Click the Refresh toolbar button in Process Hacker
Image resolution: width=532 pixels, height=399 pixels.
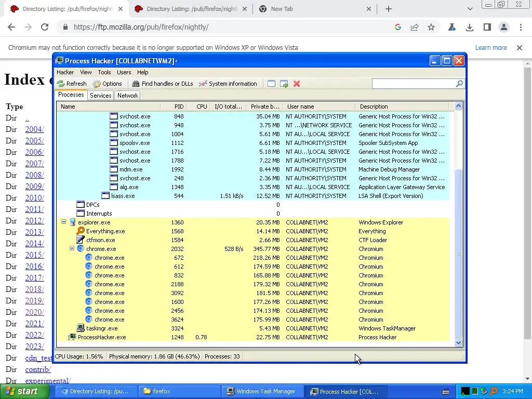(72, 84)
